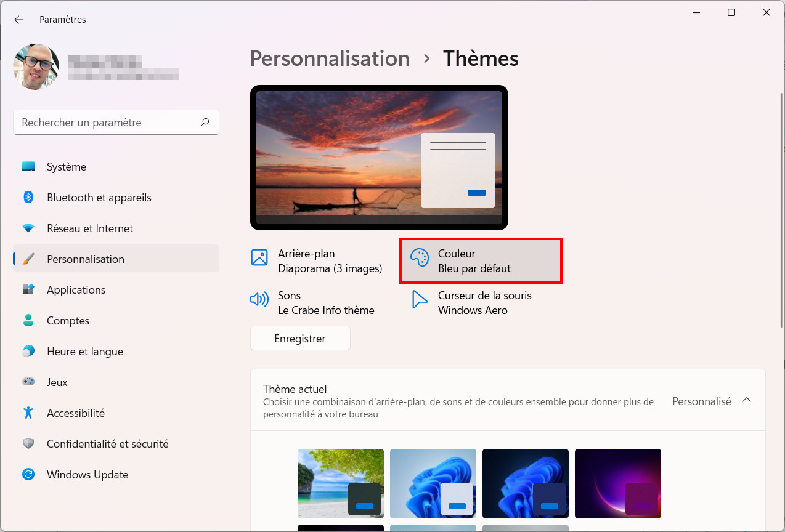Click the Jeux gamepad icon
Image resolution: width=785 pixels, height=532 pixels.
(x=28, y=382)
